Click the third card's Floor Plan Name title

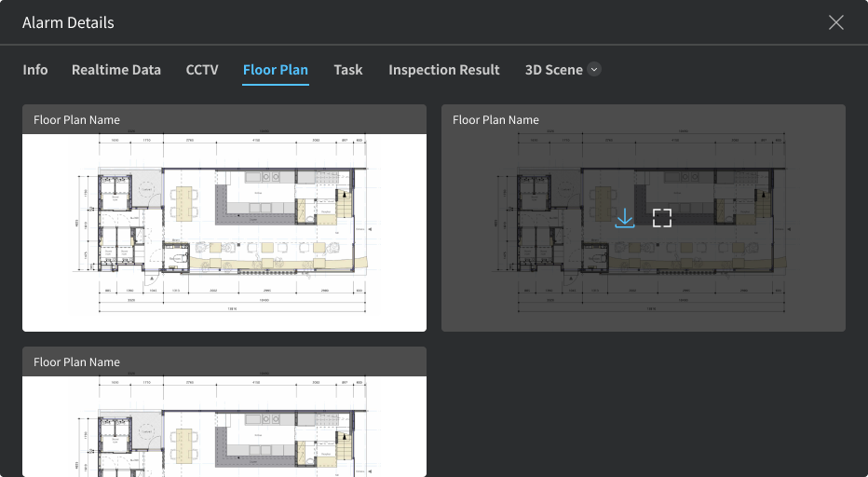[x=76, y=362]
